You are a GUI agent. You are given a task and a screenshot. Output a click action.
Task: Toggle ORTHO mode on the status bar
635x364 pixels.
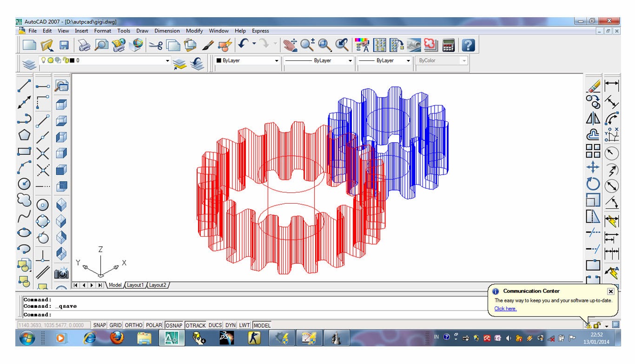pos(133,325)
